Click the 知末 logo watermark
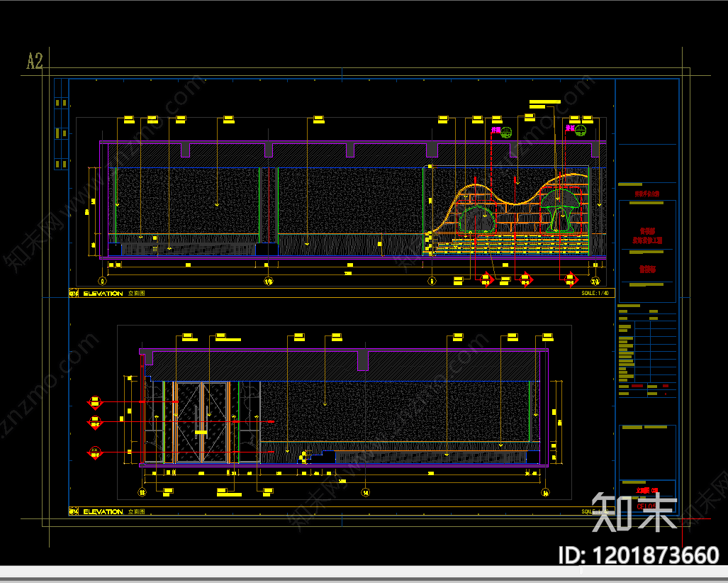 634,512
